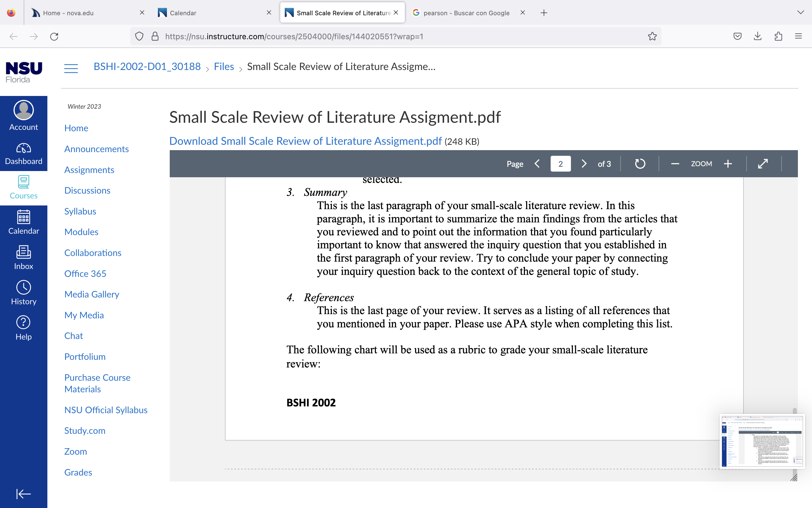The image size is (812, 508).
Task: Open Announcements in course menu
Action: click(96, 149)
